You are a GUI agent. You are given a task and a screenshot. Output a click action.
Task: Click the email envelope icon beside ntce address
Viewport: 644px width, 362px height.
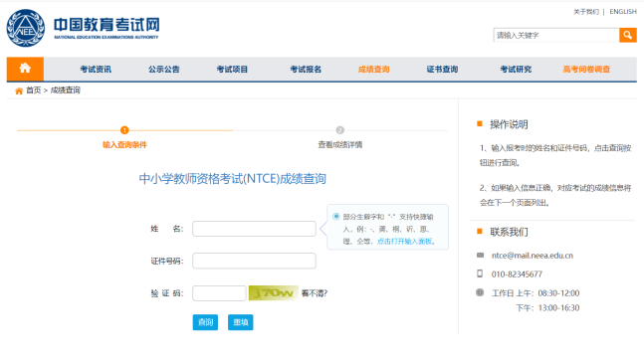click(480, 256)
